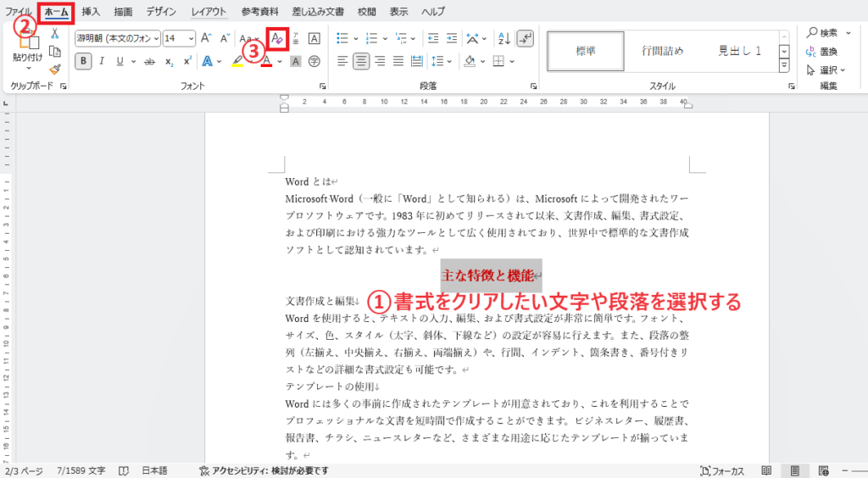Screen dimensions: 868x478
Task: Select Print Layout view in status bar
Action: point(795,471)
